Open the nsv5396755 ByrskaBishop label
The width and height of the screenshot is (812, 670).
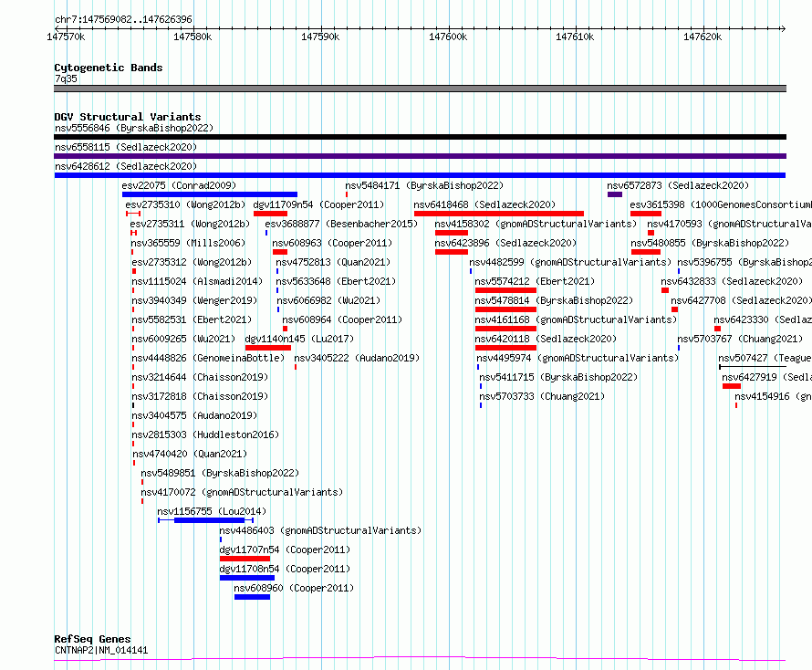pos(744,262)
